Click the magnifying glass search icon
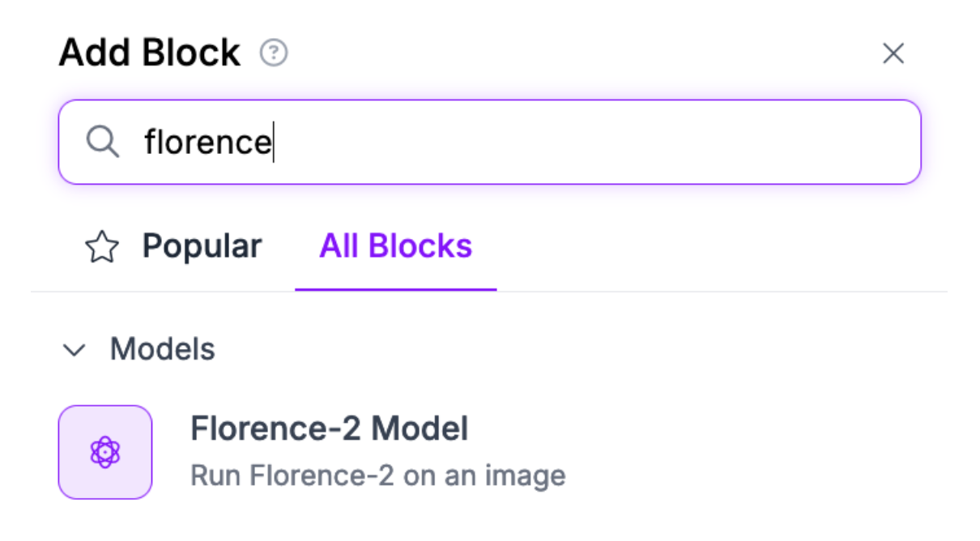 pyautogui.click(x=103, y=143)
